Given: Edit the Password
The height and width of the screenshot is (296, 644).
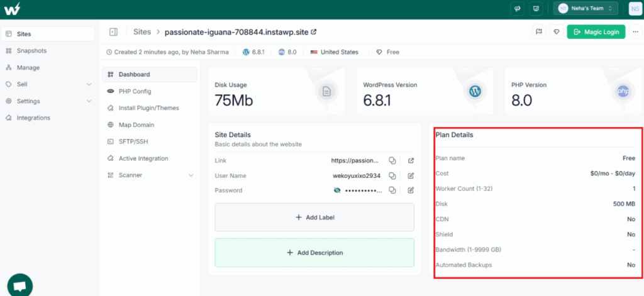Looking at the screenshot, I should click(411, 190).
